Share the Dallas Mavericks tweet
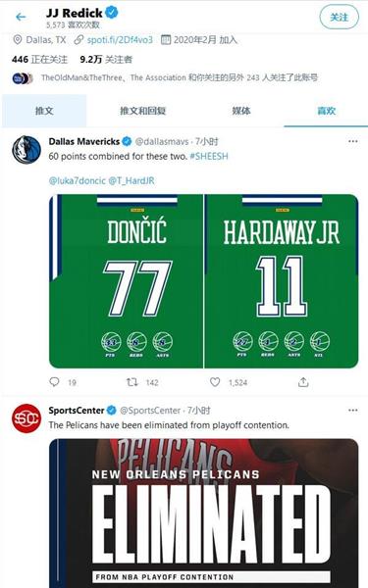Image resolution: width=368 pixels, height=588 pixels. tap(303, 382)
